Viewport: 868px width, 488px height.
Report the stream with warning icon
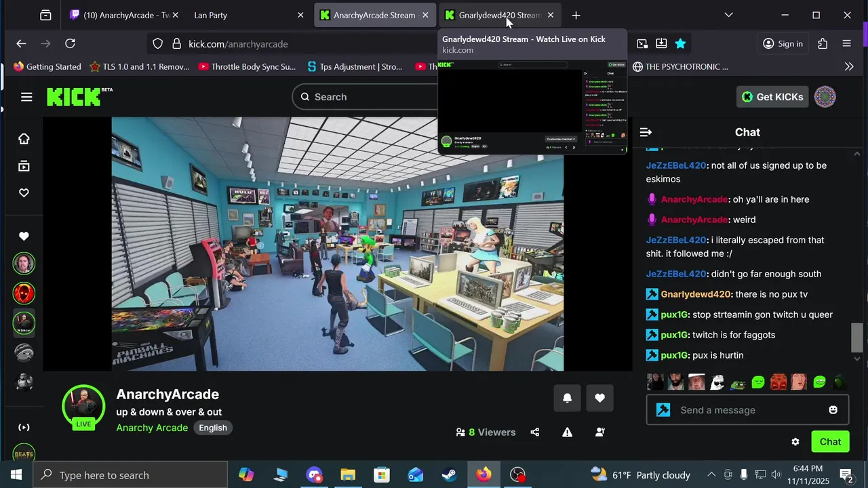click(x=568, y=432)
